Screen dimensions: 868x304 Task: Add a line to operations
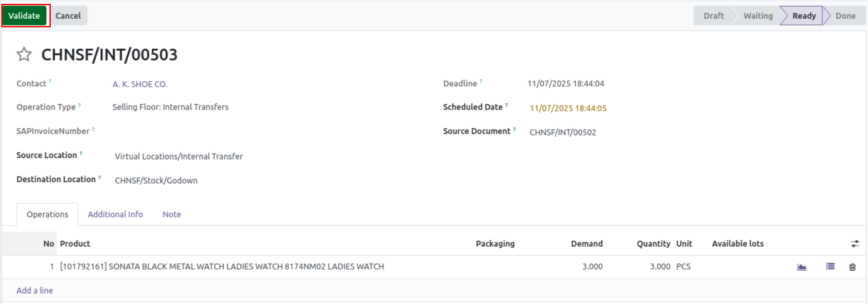coord(35,290)
